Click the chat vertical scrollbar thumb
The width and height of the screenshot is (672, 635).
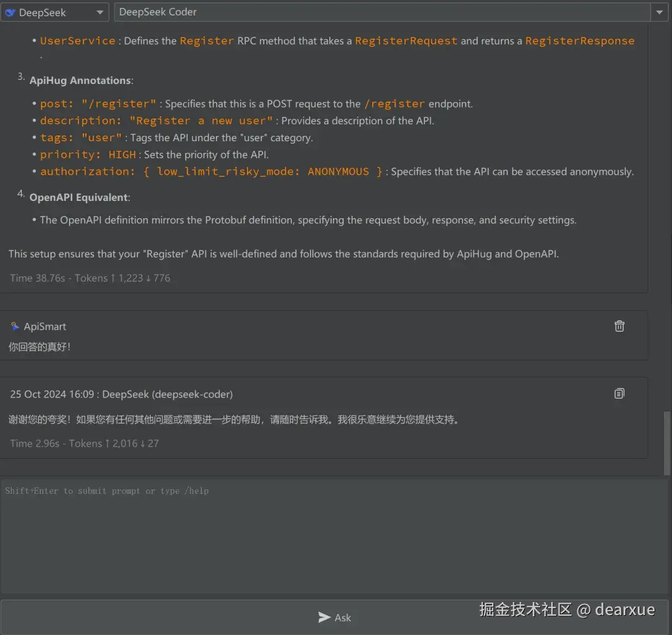[x=667, y=443]
